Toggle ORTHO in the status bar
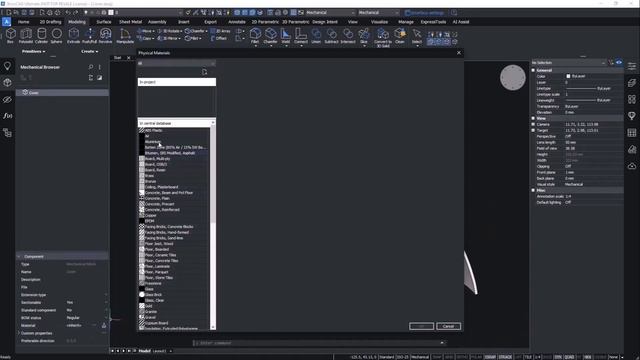640x360 pixels. [x=462, y=357]
